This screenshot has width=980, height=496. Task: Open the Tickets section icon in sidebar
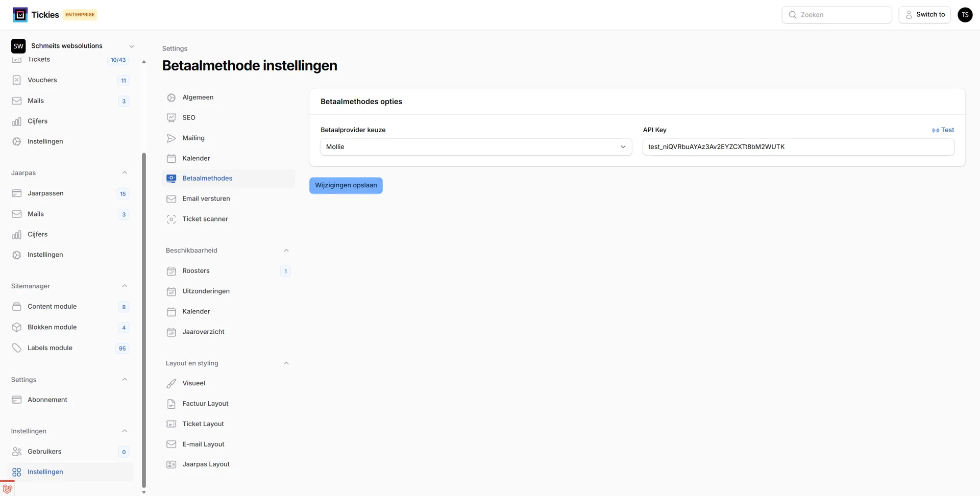(x=17, y=60)
